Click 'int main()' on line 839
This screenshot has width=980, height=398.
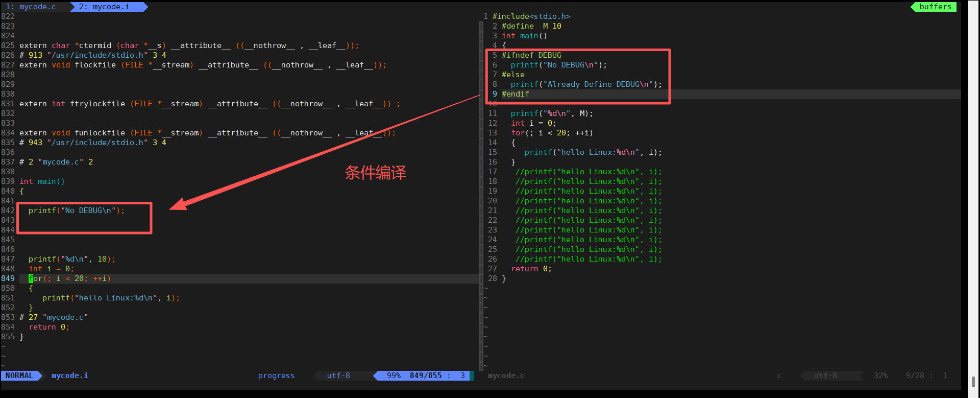coord(42,181)
